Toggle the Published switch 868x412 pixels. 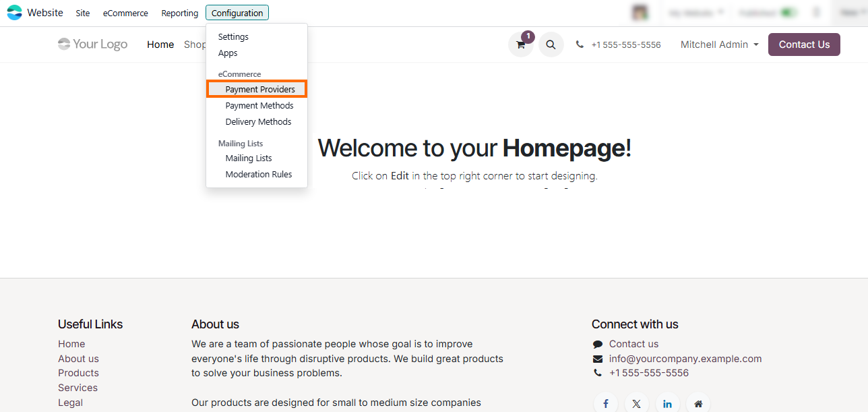click(x=787, y=13)
